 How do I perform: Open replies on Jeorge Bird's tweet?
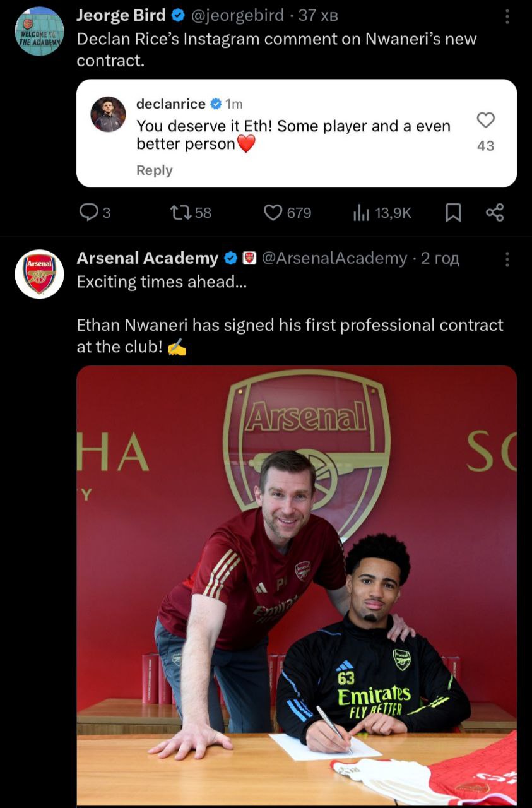[x=88, y=213]
